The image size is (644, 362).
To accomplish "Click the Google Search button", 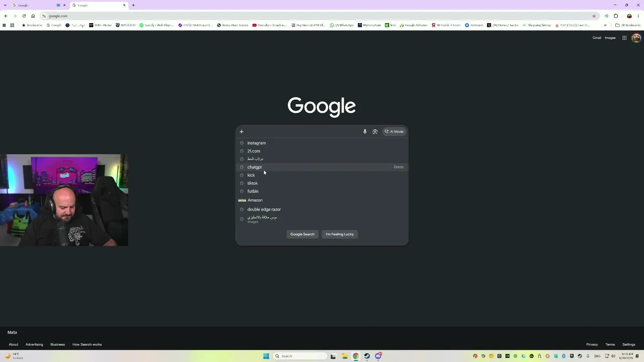I will point(302,234).
